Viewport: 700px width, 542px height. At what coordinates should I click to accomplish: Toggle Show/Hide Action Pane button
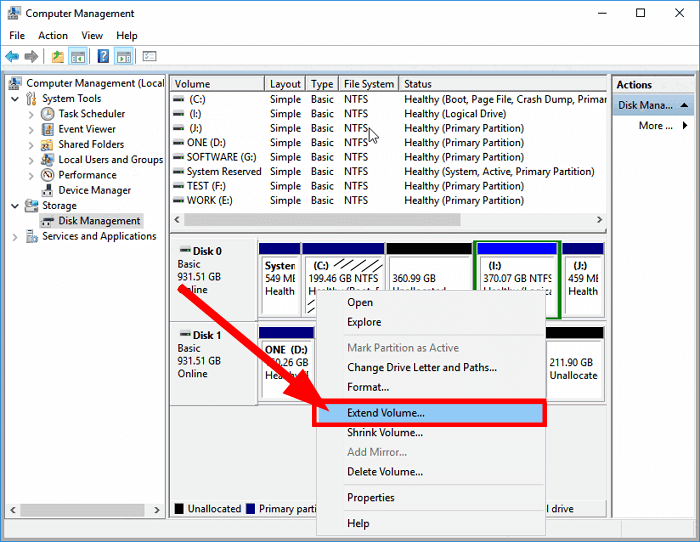tap(124, 57)
